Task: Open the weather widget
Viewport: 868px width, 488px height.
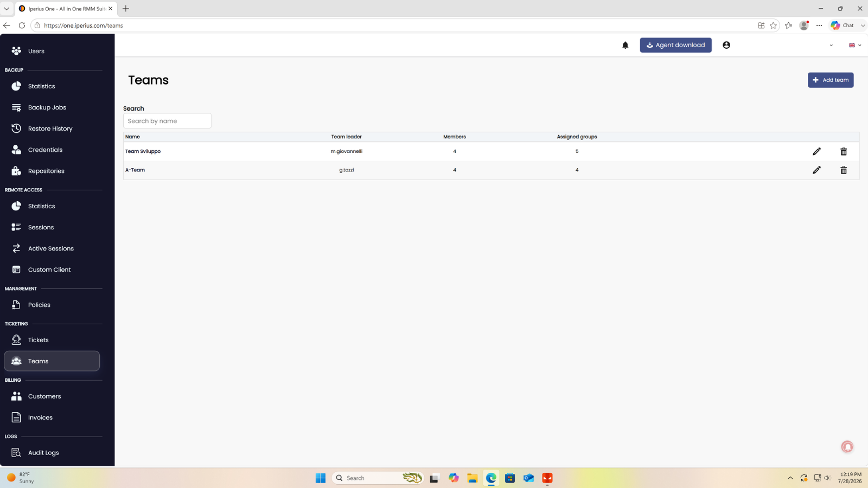Action: pos(21,478)
